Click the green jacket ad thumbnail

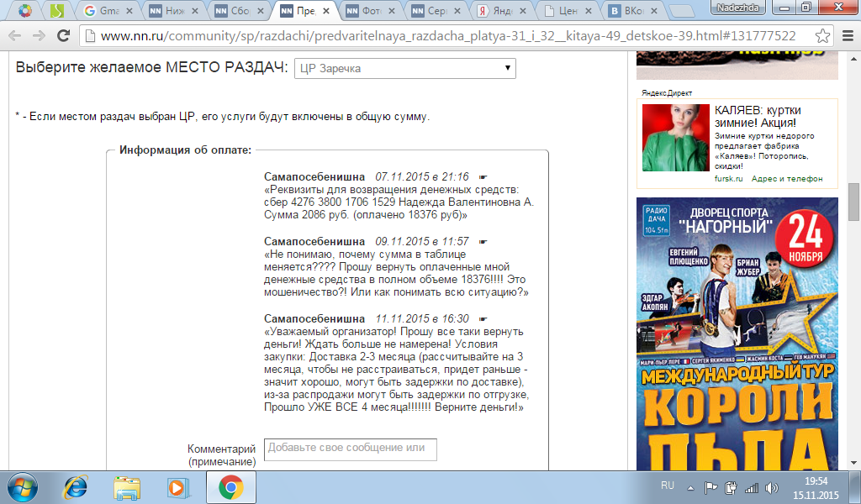point(676,138)
